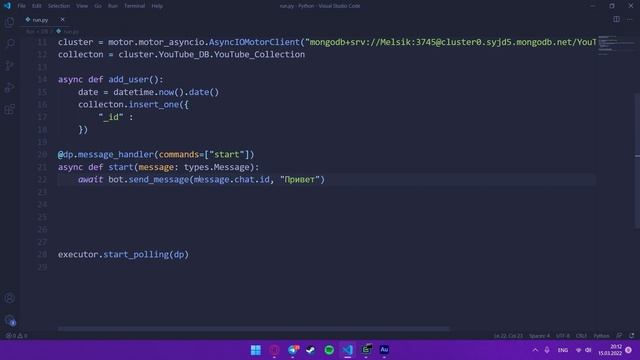Click the insert_one method call
The image size is (640, 360).
coord(153,104)
